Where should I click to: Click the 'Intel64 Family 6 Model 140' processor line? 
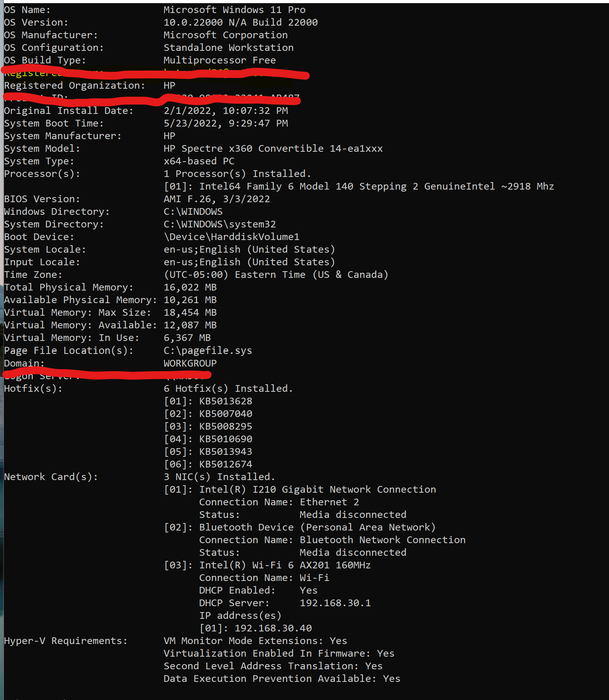tap(359, 186)
